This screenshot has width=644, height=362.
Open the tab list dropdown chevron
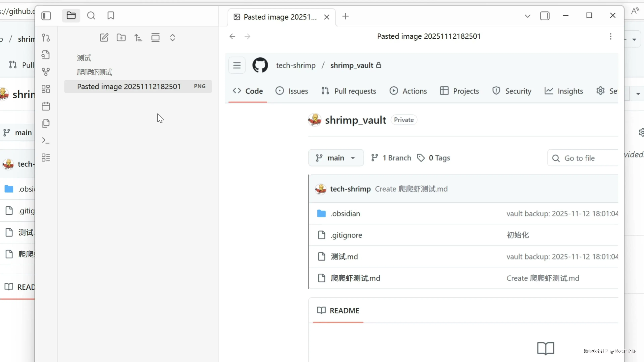[527, 16]
